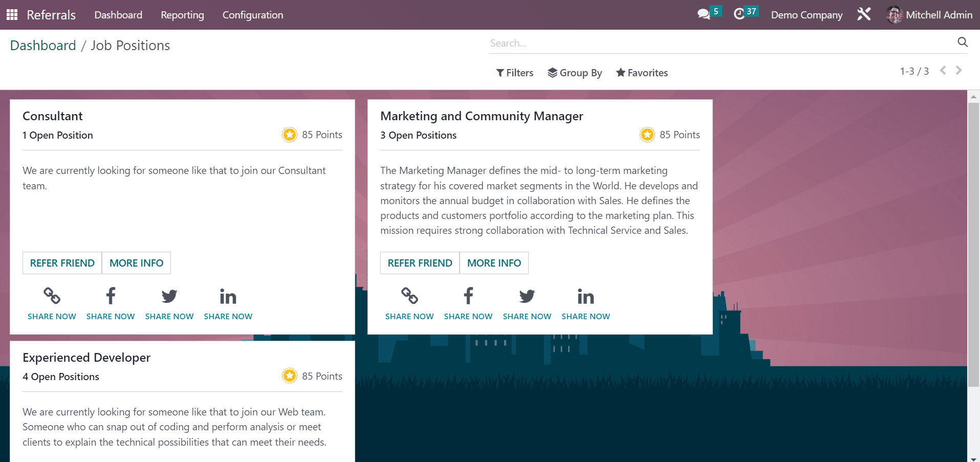Click '1 Open Position' text
This screenshot has height=462, width=980.
(58, 135)
